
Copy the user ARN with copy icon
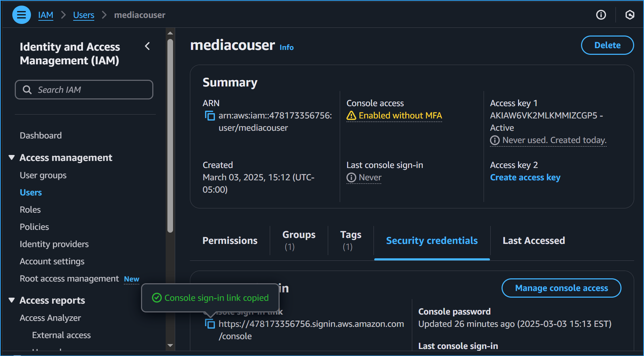[210, 116]
